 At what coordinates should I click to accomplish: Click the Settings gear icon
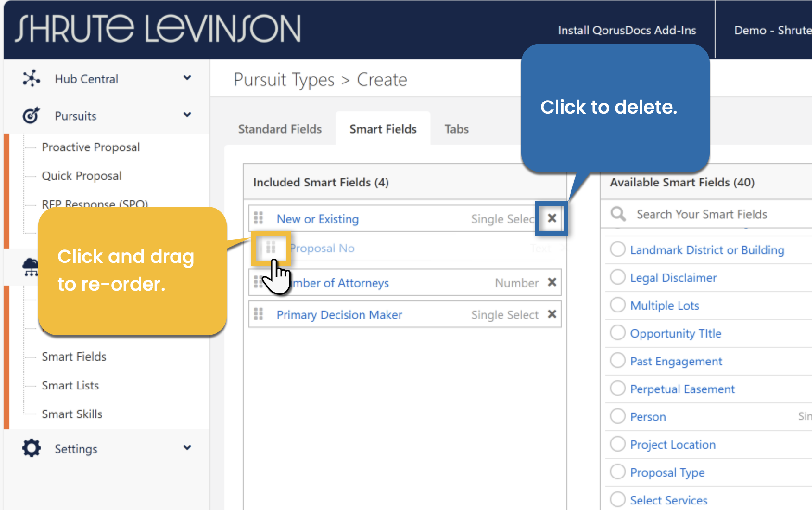[31, 448]
